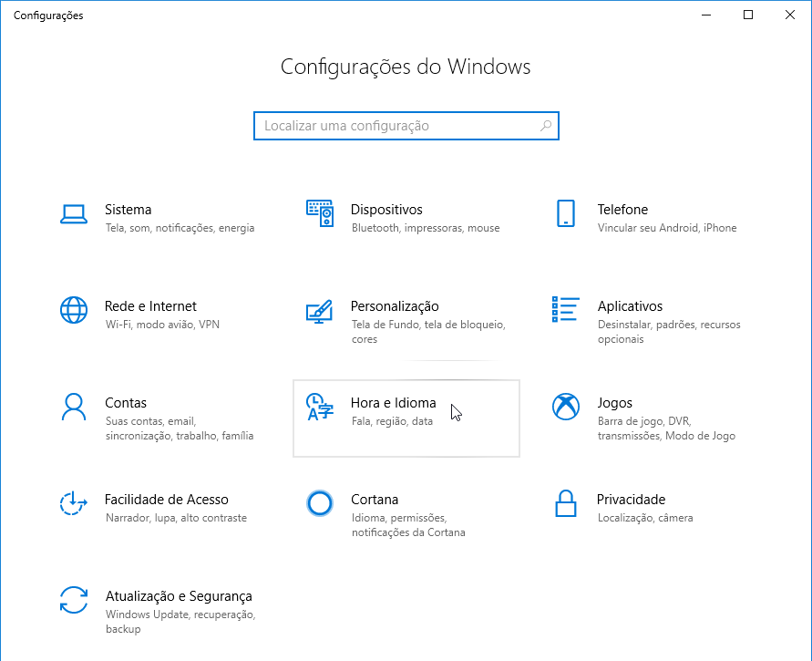Click the magnifier search icon in search box
This screenshot has height=661, width=812.
point(546,126)
